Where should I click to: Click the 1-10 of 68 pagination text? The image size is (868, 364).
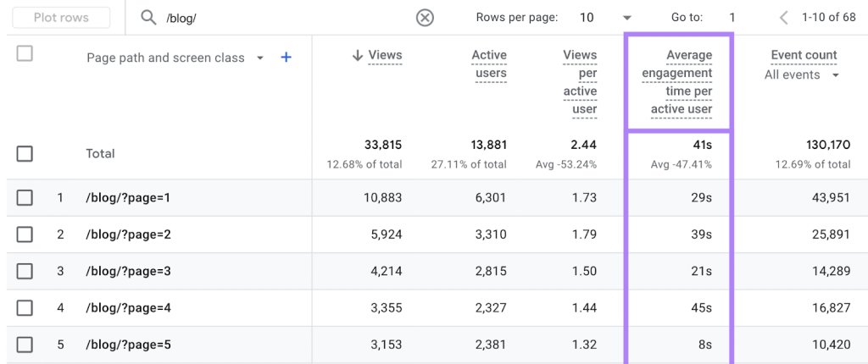coord(829,18)
